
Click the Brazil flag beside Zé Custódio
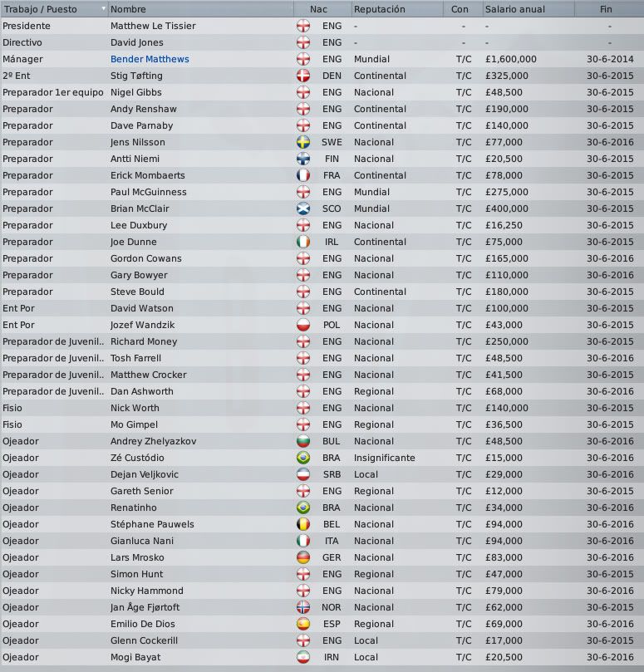point(303,459)
